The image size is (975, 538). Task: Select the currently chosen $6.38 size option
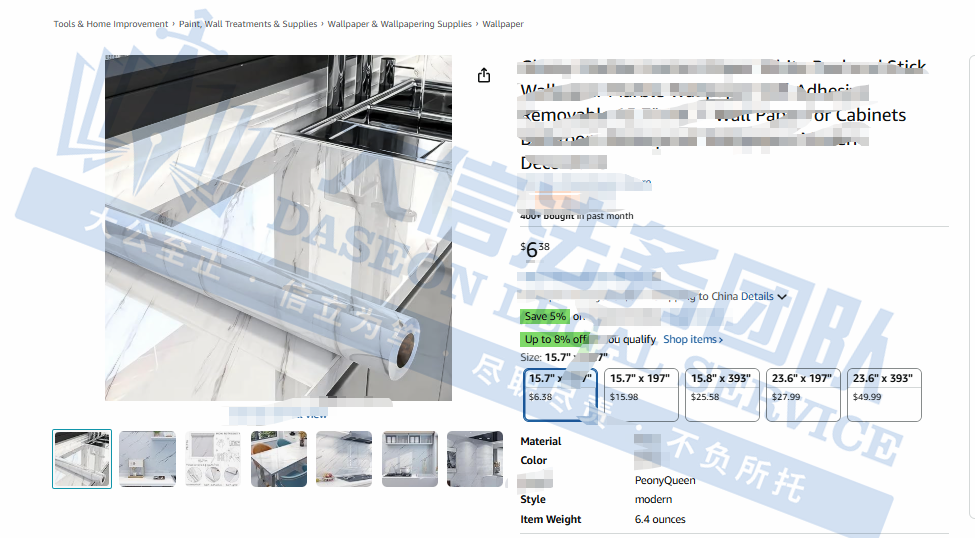[x=560, y=388]
